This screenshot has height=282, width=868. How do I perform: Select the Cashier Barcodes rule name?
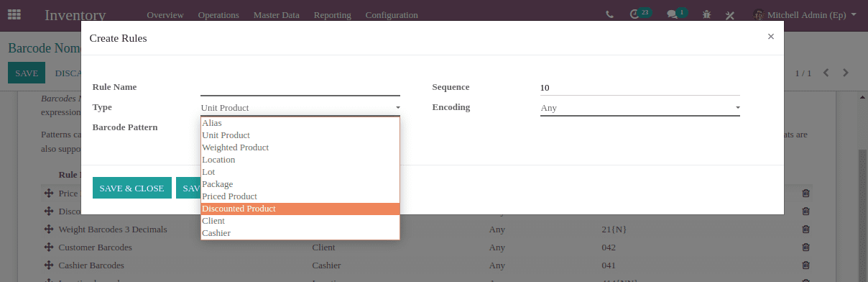tap(92, 265)
